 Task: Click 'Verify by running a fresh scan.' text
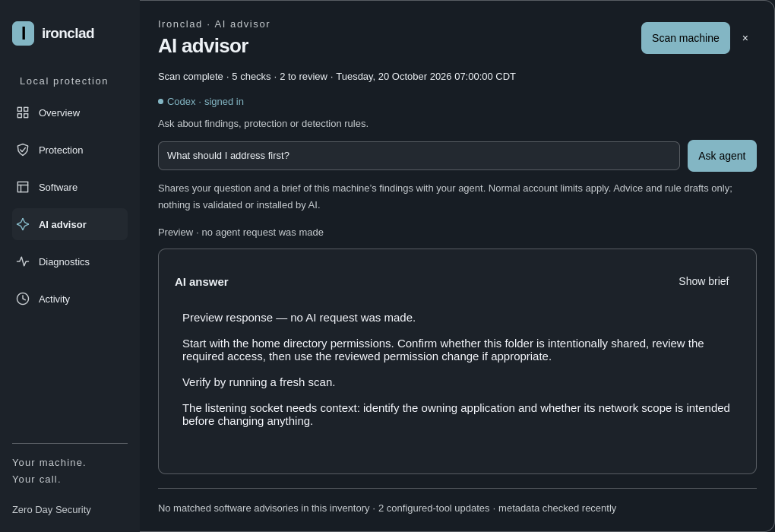point(258,382)
